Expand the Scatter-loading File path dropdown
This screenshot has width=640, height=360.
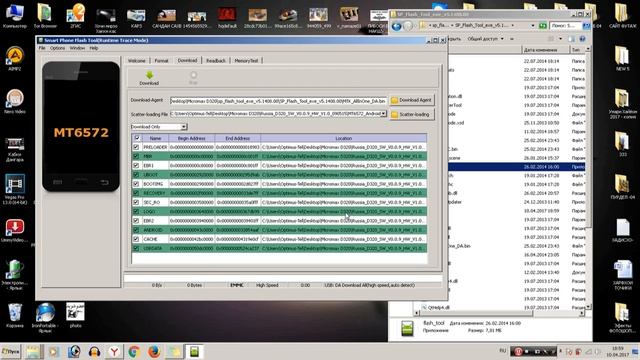(x=384, y=114)
